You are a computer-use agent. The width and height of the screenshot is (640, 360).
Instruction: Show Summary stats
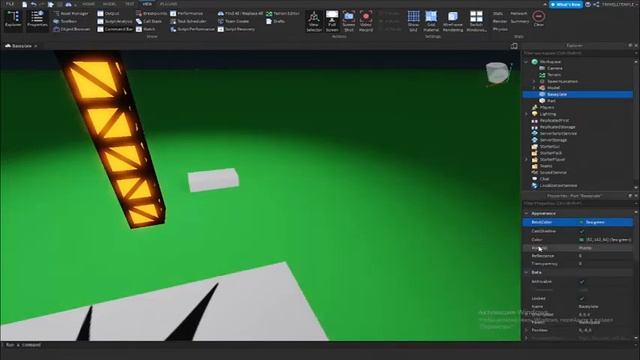[520, 21]
